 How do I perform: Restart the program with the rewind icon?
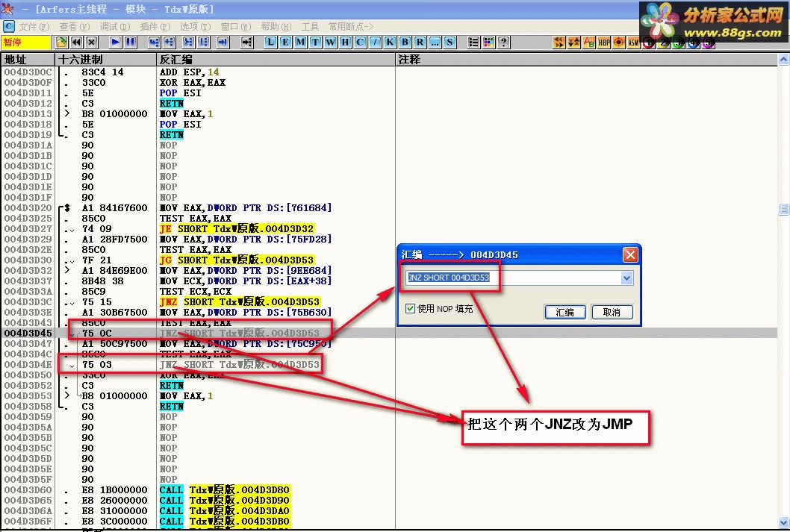tap(77, 43)
